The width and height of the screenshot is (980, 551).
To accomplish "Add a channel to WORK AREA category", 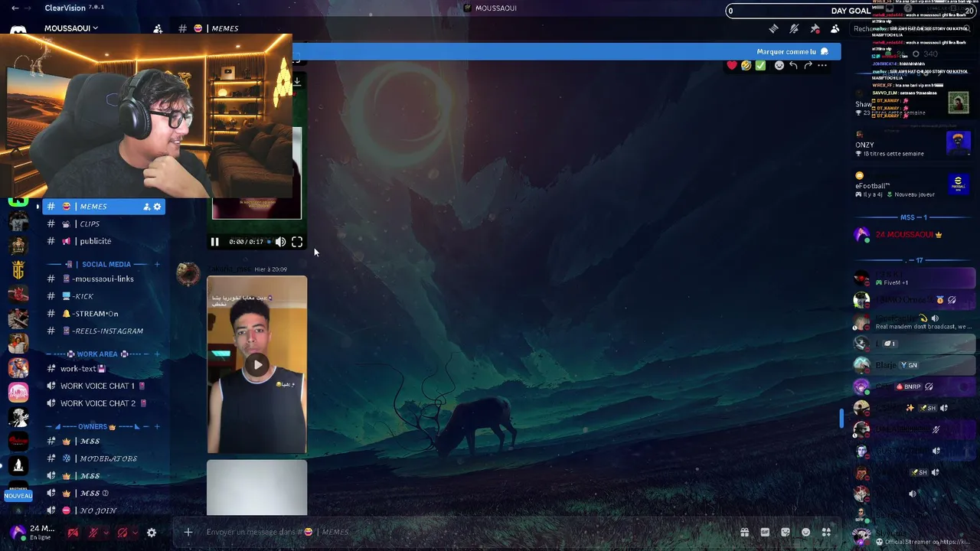I will pos(157,354).
